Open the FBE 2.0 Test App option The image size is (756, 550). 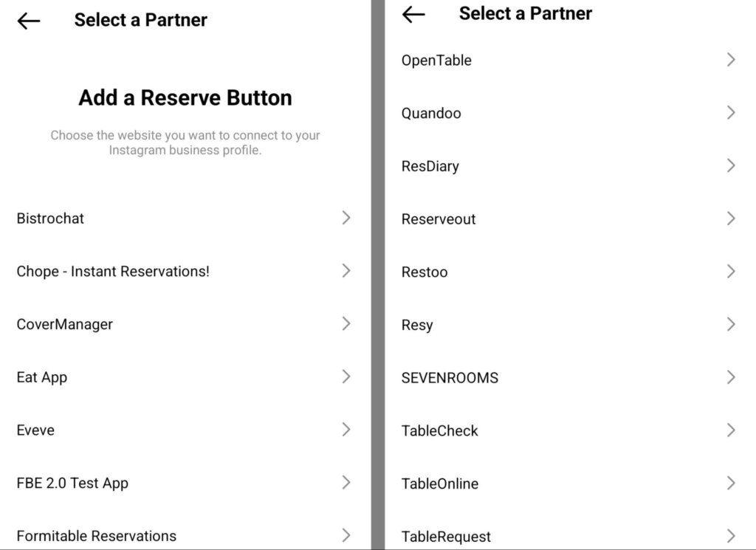click(x=72, y=484)
